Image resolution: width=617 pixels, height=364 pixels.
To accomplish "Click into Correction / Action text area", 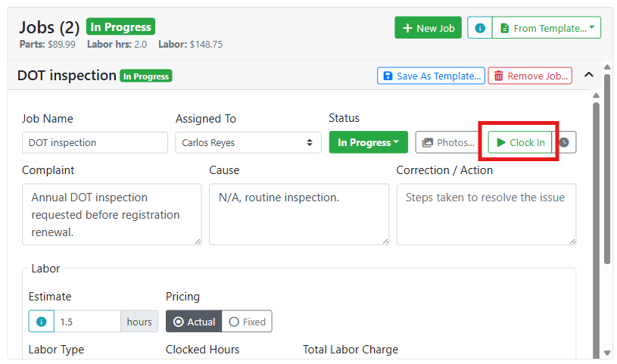I will pyautogui.click(x=486, y=214).
